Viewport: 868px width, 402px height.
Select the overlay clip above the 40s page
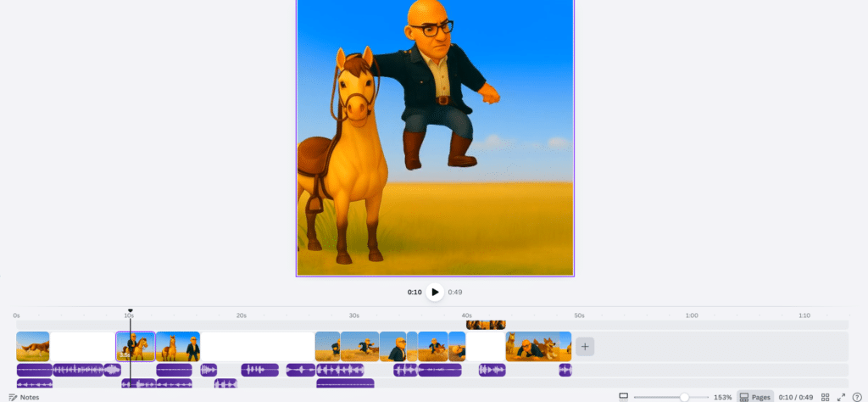pyautogui.click(x=486, y=325)
